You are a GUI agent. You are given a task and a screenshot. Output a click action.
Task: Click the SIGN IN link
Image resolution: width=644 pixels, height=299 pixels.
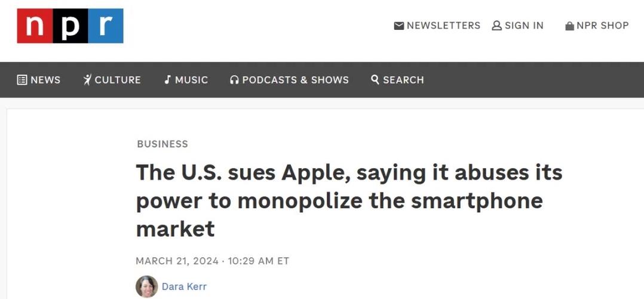pos(517,26)
